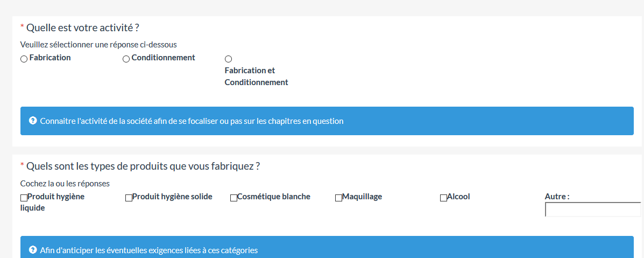644x258 pixels.
Task: Select the Fabrication radio button
Action: 24,59
